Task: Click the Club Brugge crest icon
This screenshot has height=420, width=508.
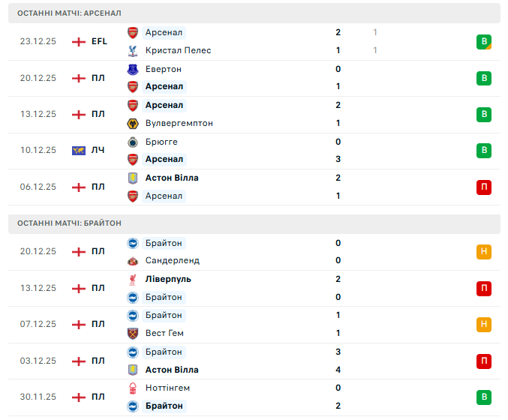Action: point(133,142)
